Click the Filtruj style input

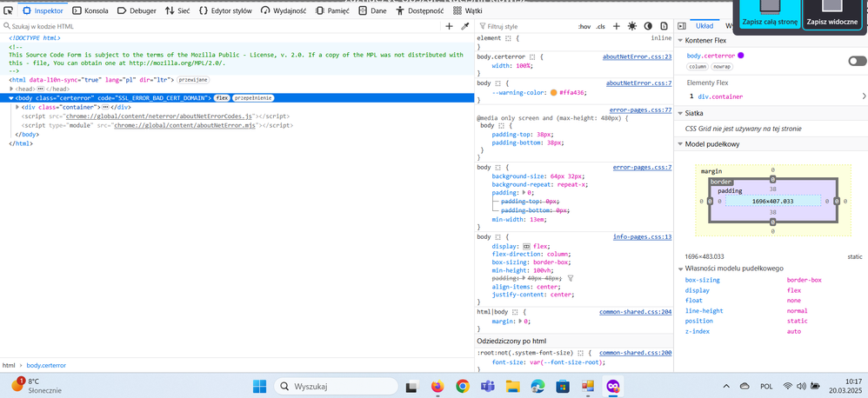tap(526, 26)
